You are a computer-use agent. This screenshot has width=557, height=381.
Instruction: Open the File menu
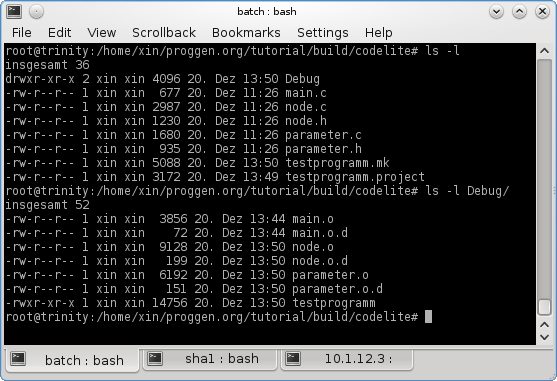click(x=22, y=33)
